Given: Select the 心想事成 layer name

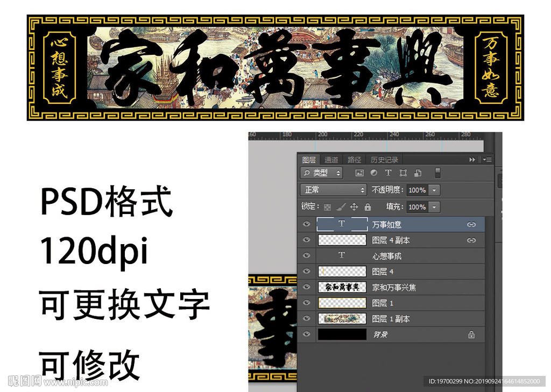Looking at the screenshot, I should pyautogui.click(x=386, y=256).
